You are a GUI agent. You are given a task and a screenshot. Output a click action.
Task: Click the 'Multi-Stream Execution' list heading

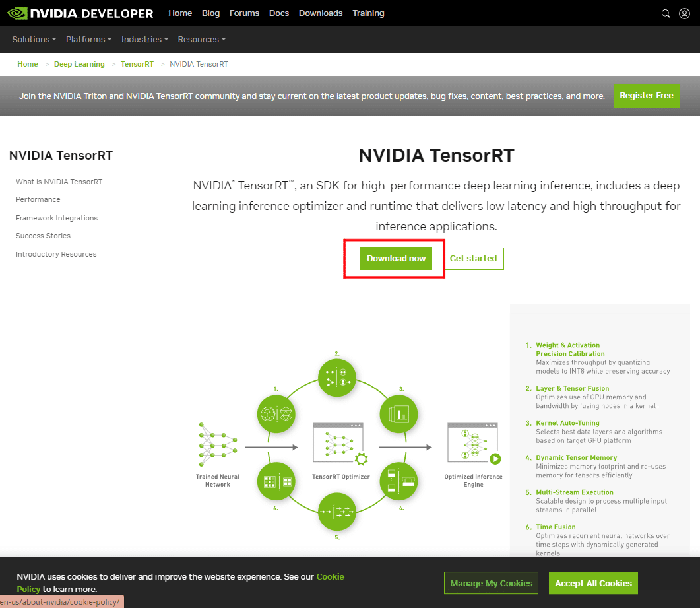575,492
